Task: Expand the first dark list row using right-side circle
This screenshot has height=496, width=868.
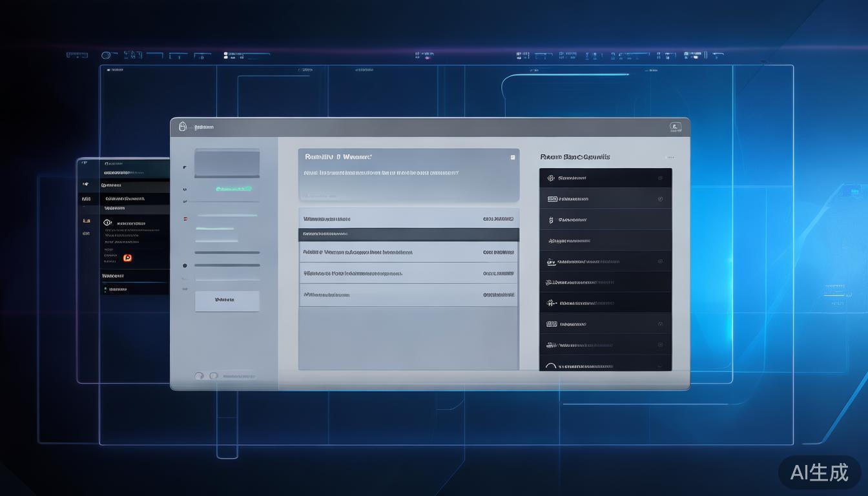Action: [x=660, y=178]
